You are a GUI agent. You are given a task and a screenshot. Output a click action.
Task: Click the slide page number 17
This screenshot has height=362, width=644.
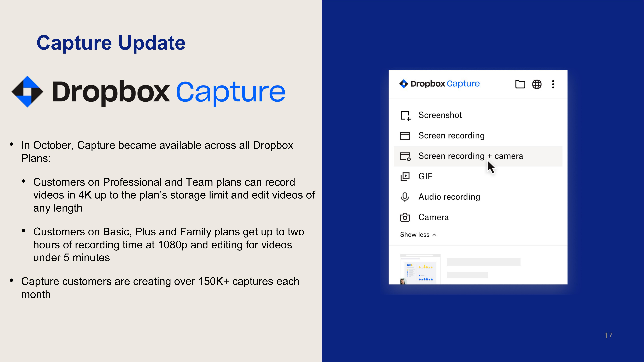(x=608, y=336)
